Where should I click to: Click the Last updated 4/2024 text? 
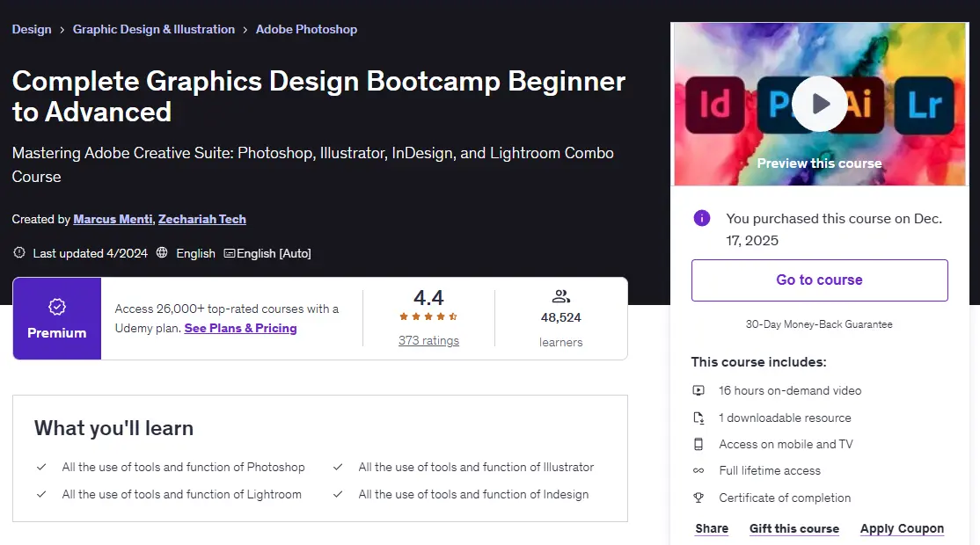90,253
